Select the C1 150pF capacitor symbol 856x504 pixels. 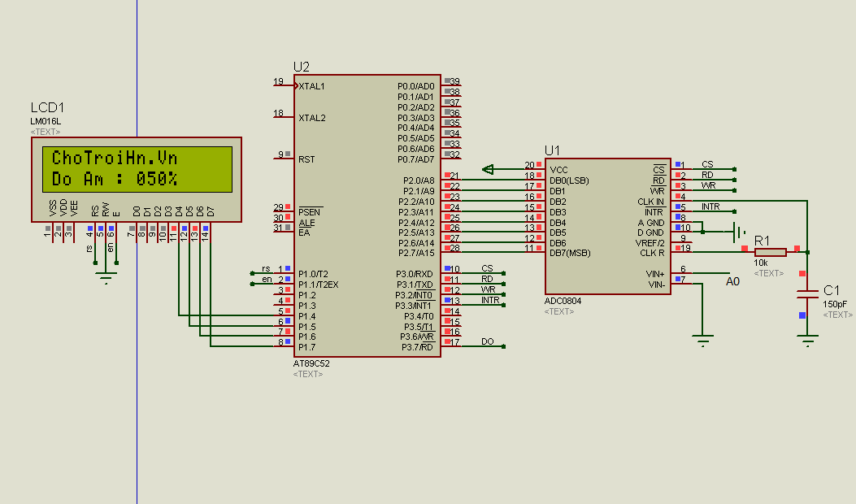point(807,293)
